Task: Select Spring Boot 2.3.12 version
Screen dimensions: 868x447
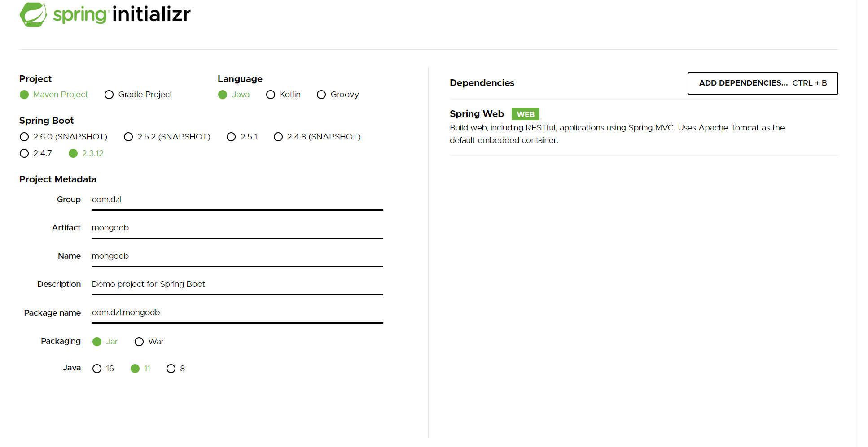Action: pyautogui.click(x=86, y=153)
